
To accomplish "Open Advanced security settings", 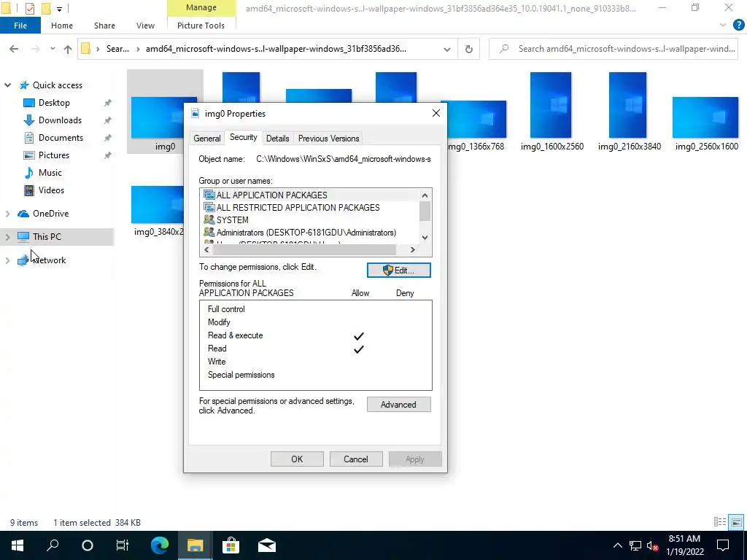I will click(399, 404).
